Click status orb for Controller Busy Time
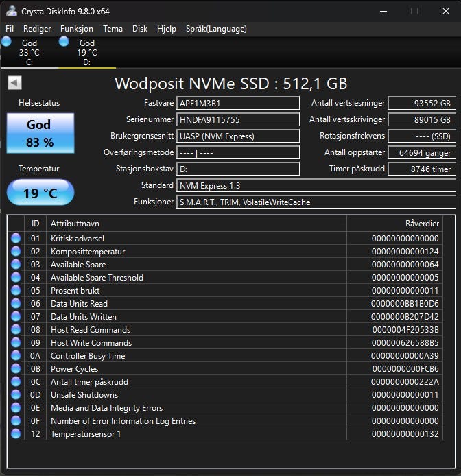The width and height of the screenshot is (461, 476). (16, 356)
